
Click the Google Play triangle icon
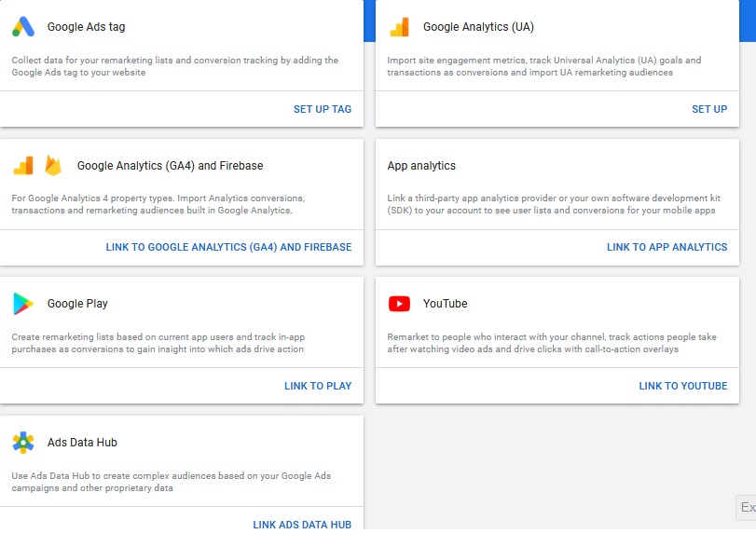pyautogui.click(x=23, y=304)
